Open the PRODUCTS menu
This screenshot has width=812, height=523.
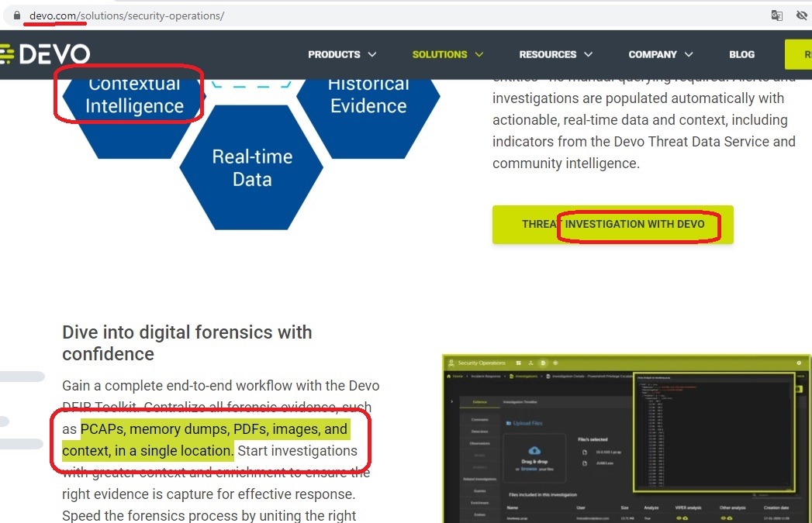pyautogui.click(x=334, y=54)
